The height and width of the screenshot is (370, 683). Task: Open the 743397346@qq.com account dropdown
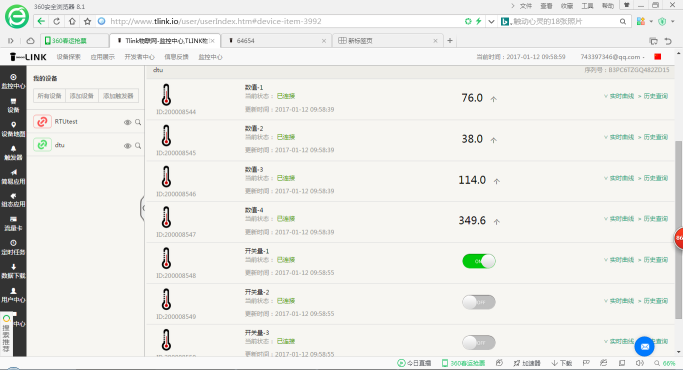coord(612,57)
